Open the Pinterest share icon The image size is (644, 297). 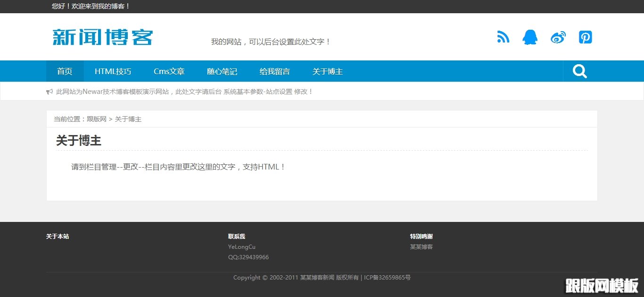pyautogui.click(x=585, y=37)
